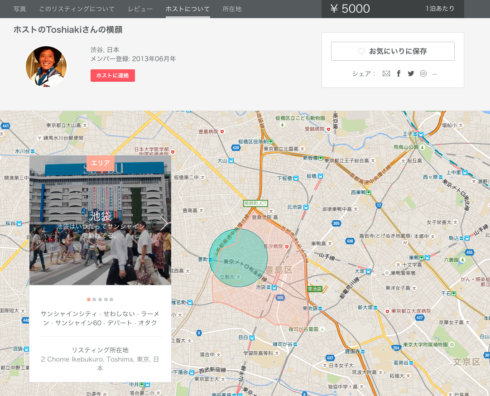This screenshot has height=396, width=490.
Task: Share this listing by email icon
Action: pyautogui.click(x=386, y=74)
